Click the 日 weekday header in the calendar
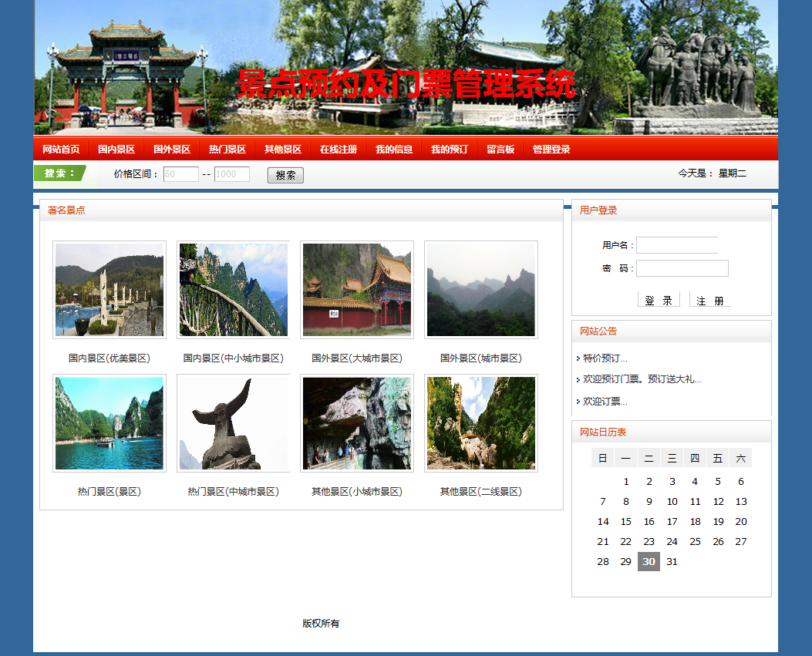The width and height of the screenshot is (812, 656). (603, 458)
